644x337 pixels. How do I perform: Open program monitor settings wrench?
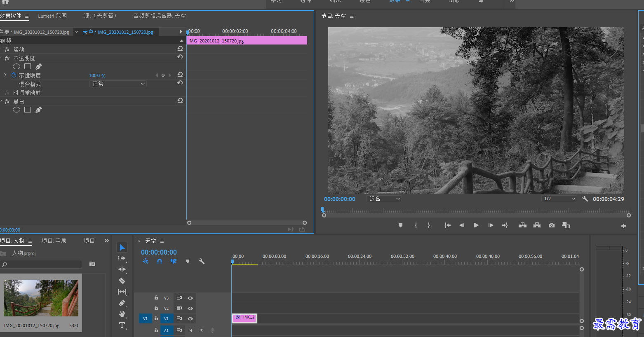point(585,199)
